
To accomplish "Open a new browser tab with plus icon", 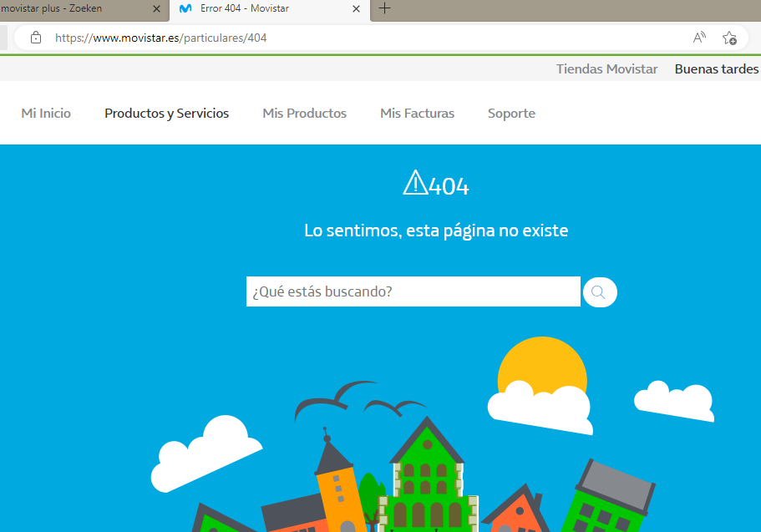I will 384,9.
